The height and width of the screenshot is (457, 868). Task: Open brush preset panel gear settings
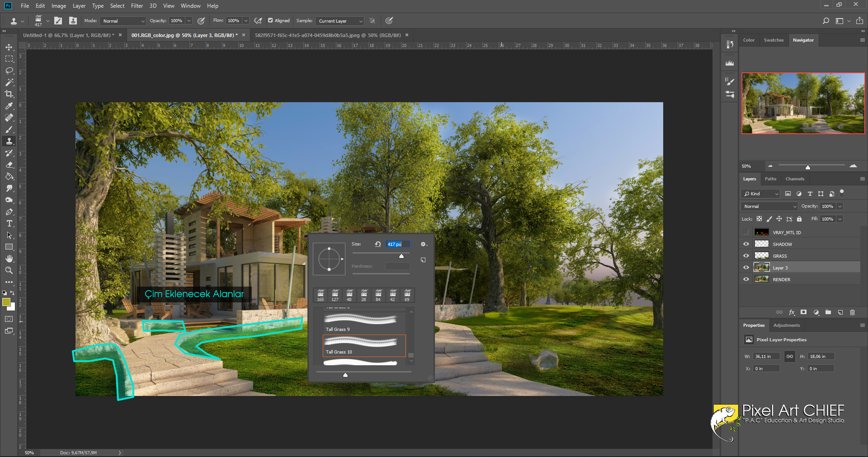[424, 244]
